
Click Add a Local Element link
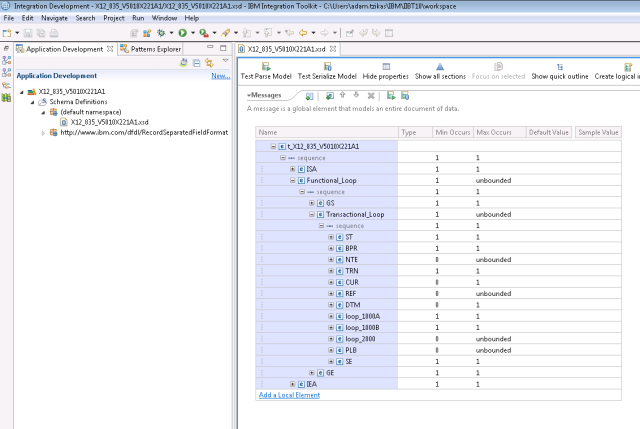(x=289, y=395)
